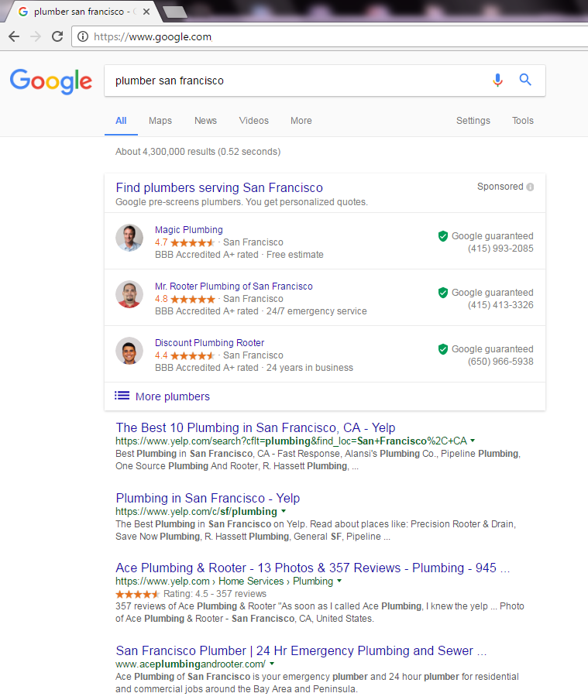Select the All search tab
This screenshot has height=700, width=588.
[x=121, y=121]
